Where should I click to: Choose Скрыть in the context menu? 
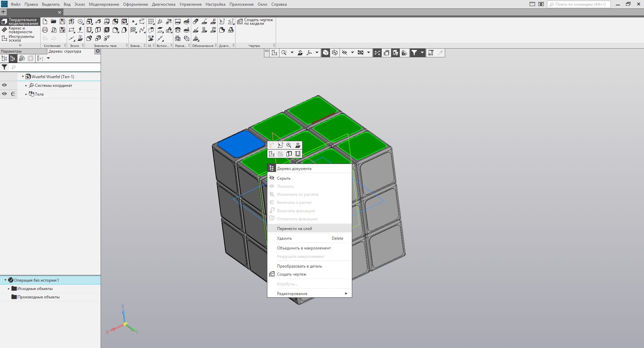pyautogui.click(x=309, y=178)
